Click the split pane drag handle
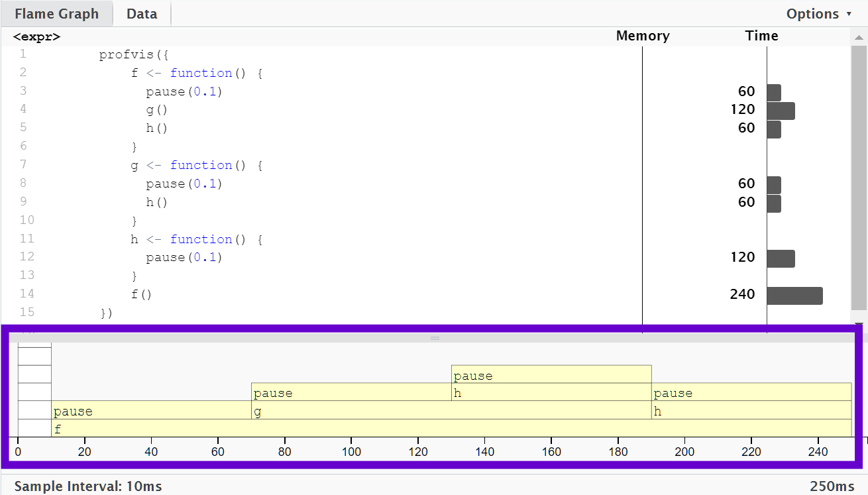868x495 pixels. click(435, 338)
